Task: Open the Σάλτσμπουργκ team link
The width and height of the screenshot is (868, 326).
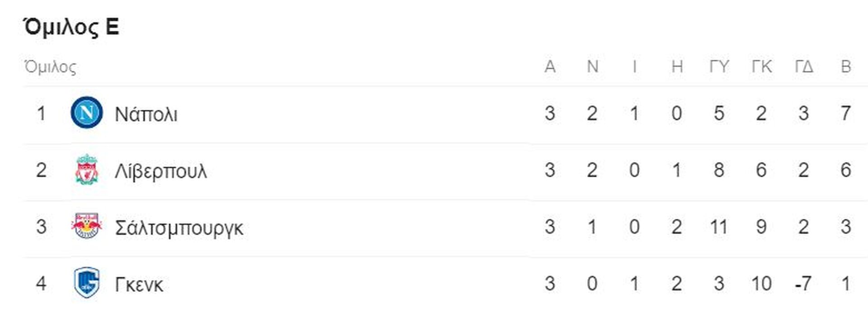Action: pyautogui.click(x=179, y=228)
